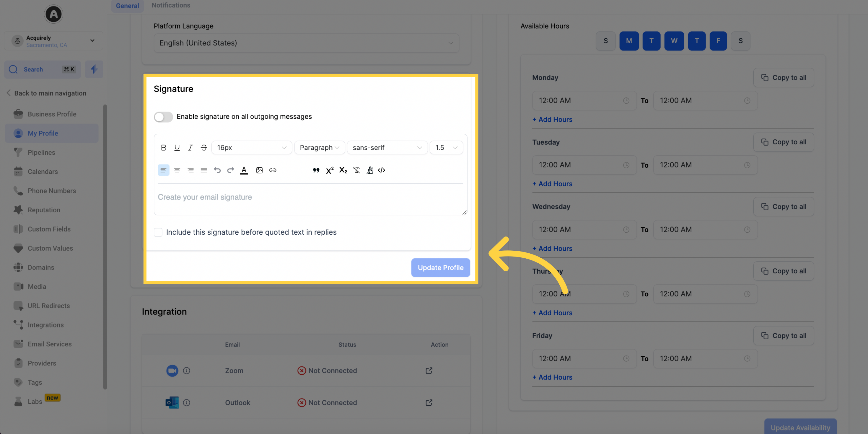This screenshot has width=868, height=434.
Task: Toggle italic formatting in signature editor
Action: [190, 147]
